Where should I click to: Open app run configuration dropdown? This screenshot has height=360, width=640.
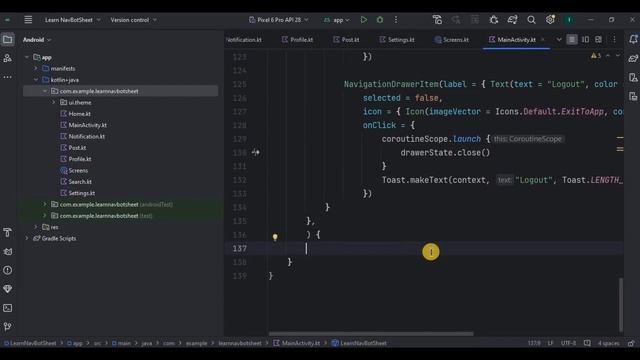[337, 20]
